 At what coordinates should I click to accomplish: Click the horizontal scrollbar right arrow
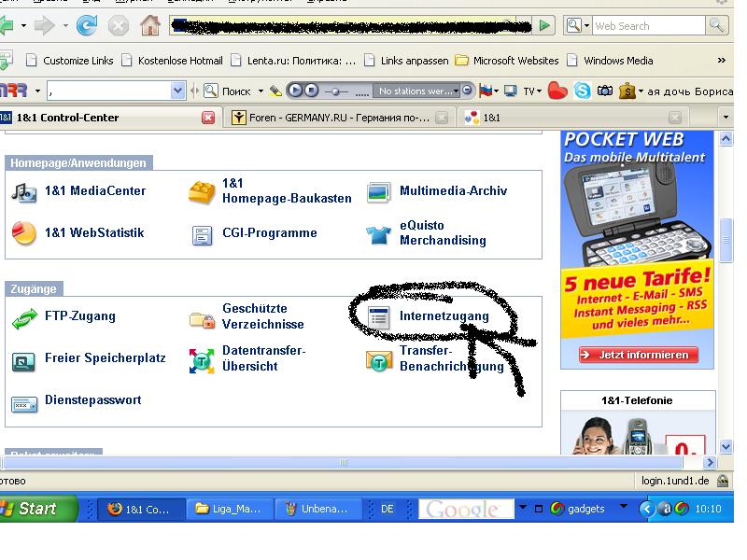point(710,462)
